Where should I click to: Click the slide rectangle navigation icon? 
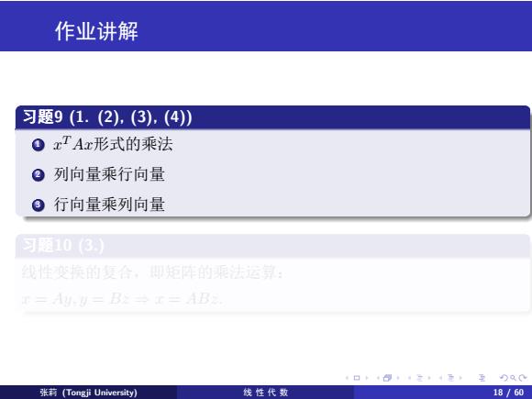pos(357,378)
